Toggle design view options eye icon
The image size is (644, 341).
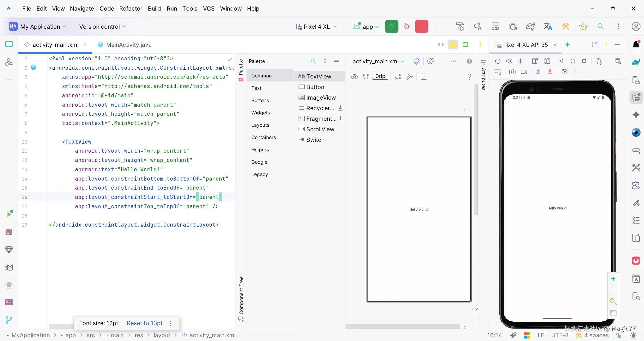click(354, 77)
